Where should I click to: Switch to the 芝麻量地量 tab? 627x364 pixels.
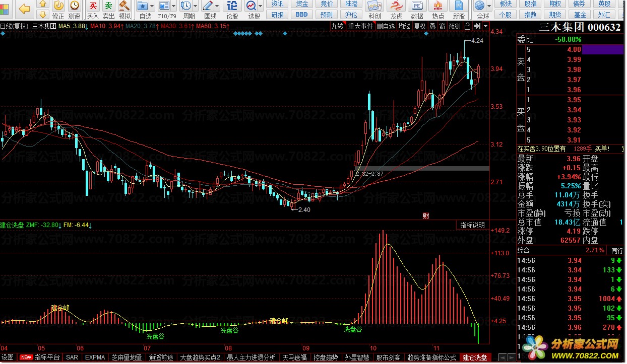pos(127,357)
